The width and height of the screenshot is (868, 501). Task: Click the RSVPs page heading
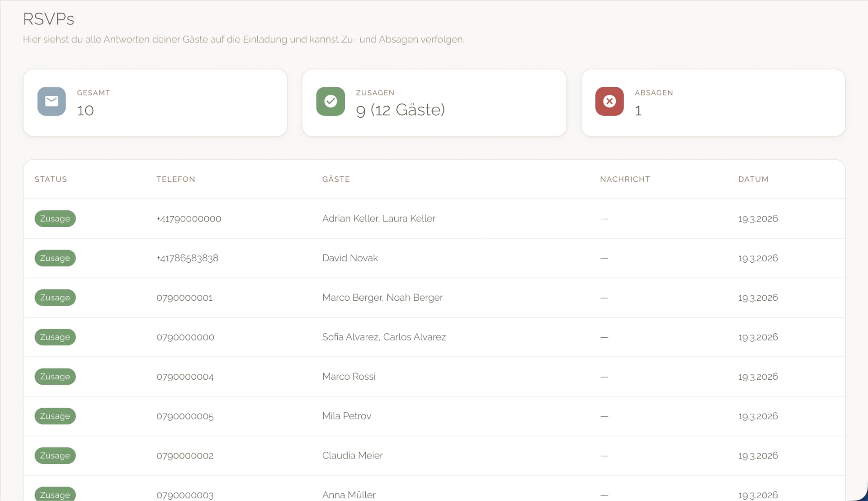pyautogui.click(x=48, y=19)
